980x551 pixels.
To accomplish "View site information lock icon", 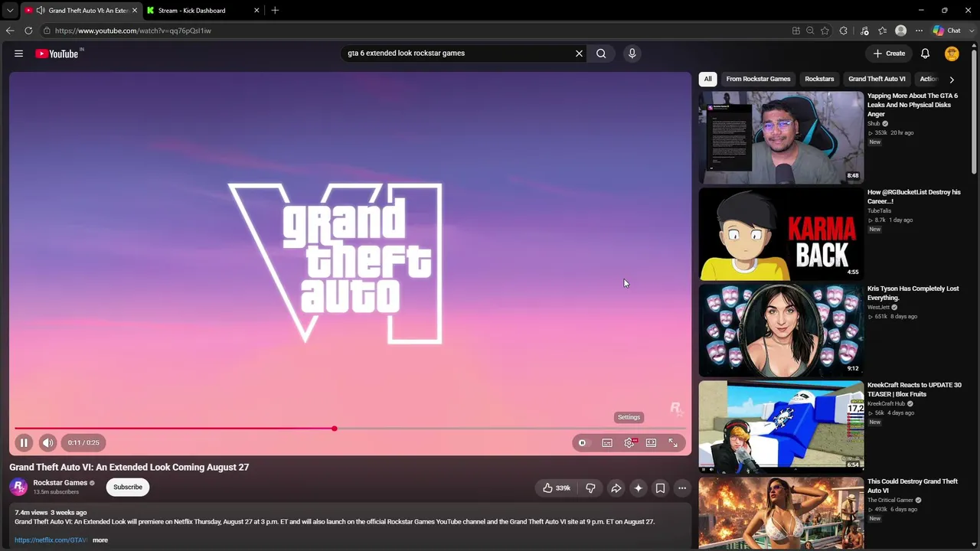I will click(x=47, y=31).
